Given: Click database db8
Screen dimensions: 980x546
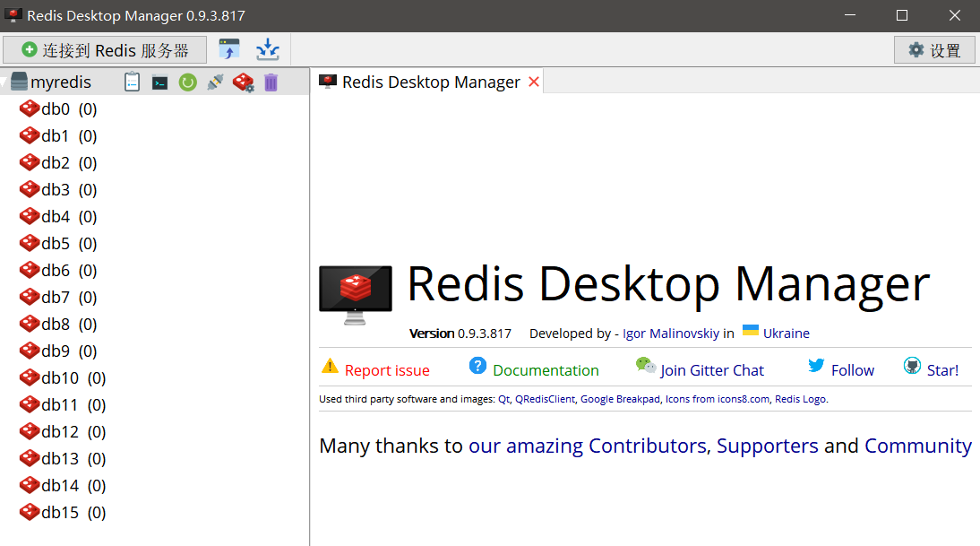Looking at the screenshot, I should click(x=58, y=324).
